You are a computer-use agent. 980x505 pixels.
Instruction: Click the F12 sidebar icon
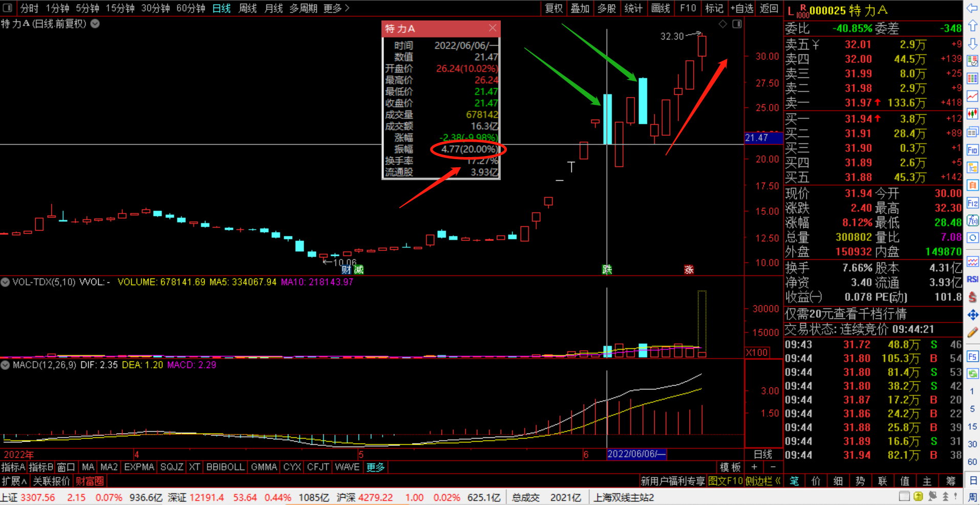point(972,203)
